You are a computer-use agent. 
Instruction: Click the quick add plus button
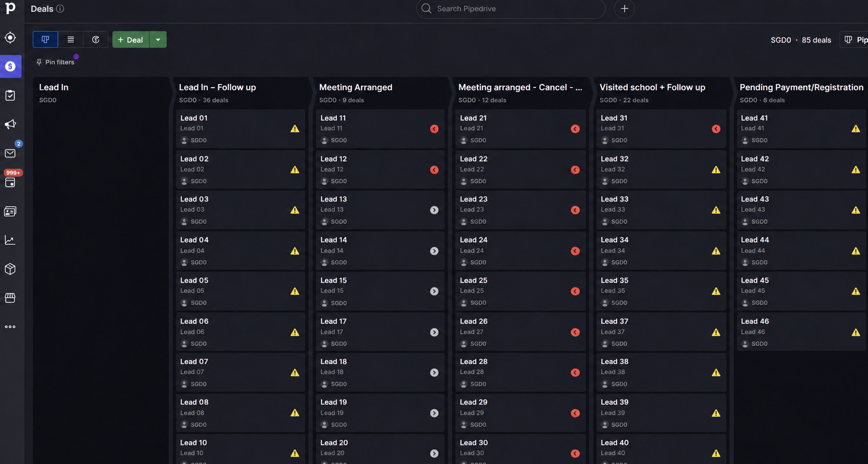point(625,9)
